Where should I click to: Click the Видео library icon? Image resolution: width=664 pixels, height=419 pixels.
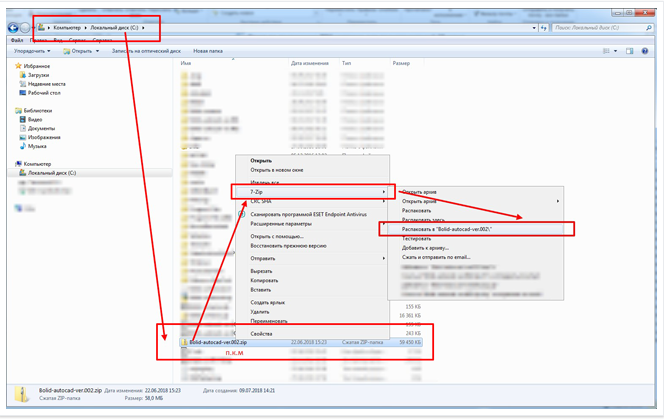pos(23,119)
